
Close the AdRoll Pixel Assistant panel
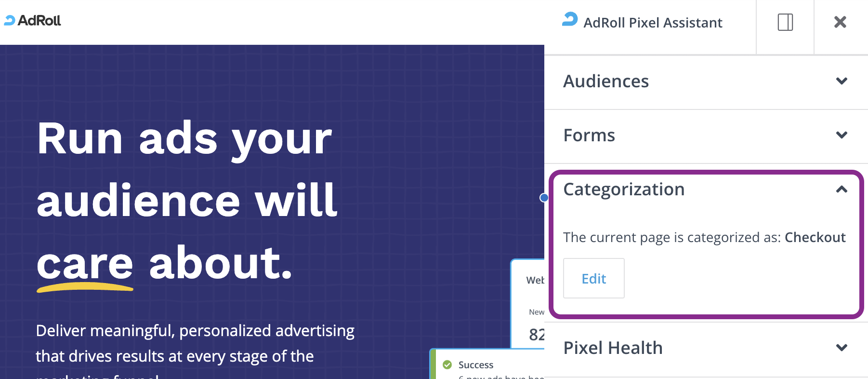click(x=840, y=22)
